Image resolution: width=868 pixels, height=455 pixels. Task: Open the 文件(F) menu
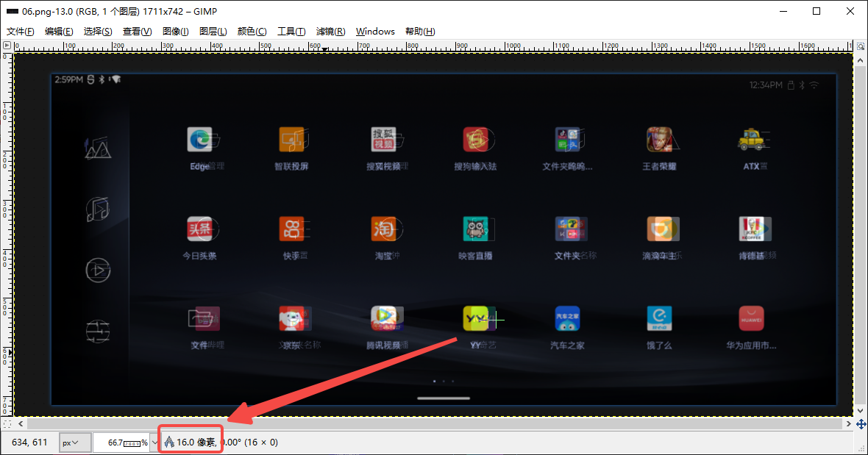(x=21, y=32)
